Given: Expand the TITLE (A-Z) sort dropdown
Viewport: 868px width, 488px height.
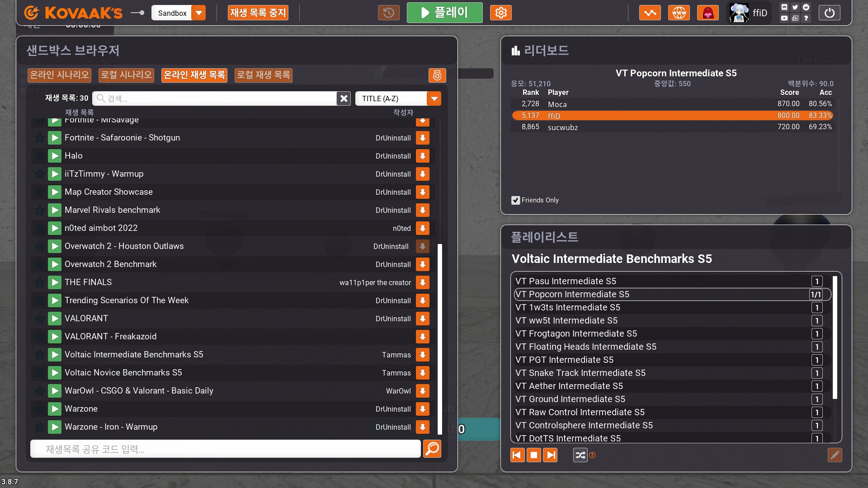Looking at the screenshot, I should coord(434,99).
